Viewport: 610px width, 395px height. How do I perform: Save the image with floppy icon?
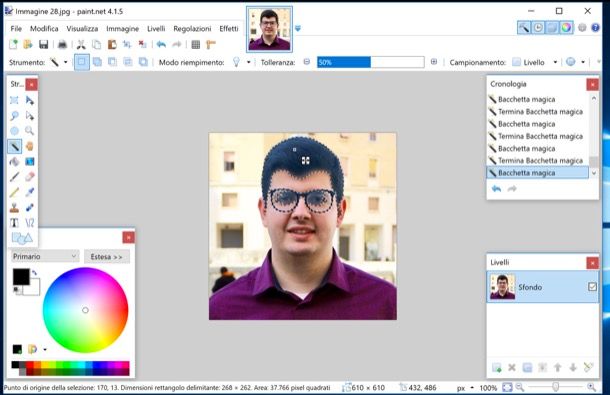[44, 44]
